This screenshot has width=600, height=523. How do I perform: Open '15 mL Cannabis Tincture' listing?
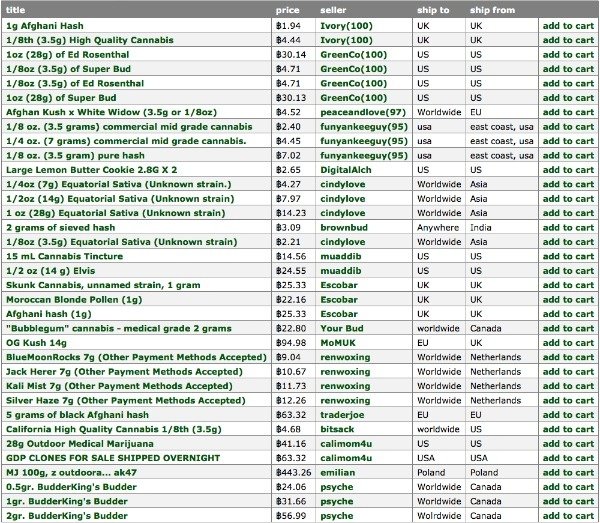click(64, 256)
